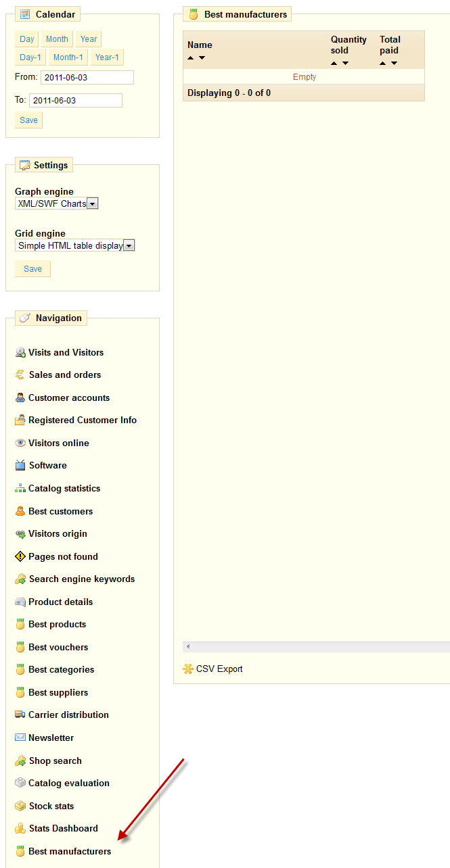Screen dimensions: 450x868
Task: Sort Total paid descending
Action: pyautogui.click(x=394, y=64)
